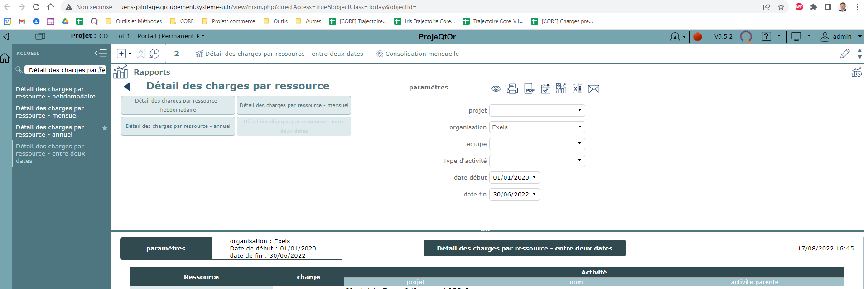
Task: Open the help question mark icon
Action: pos(767,36)
